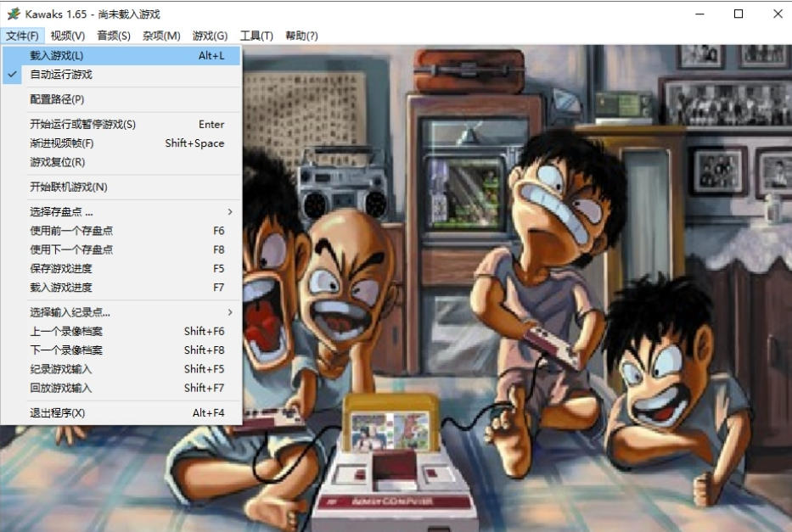Choose 配置路径(P) menu entry

tap(121, 99)
